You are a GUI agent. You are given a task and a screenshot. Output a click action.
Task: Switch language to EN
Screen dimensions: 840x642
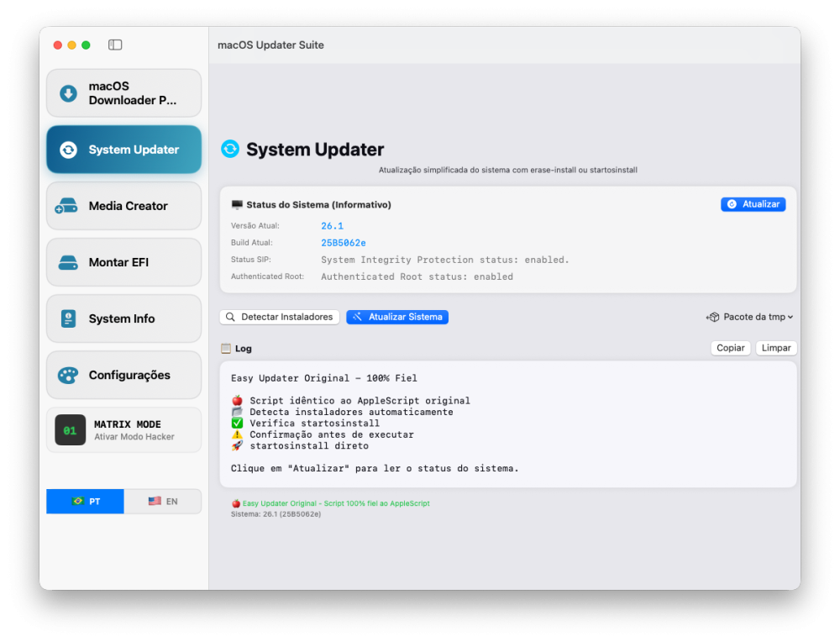pos(163,502)
